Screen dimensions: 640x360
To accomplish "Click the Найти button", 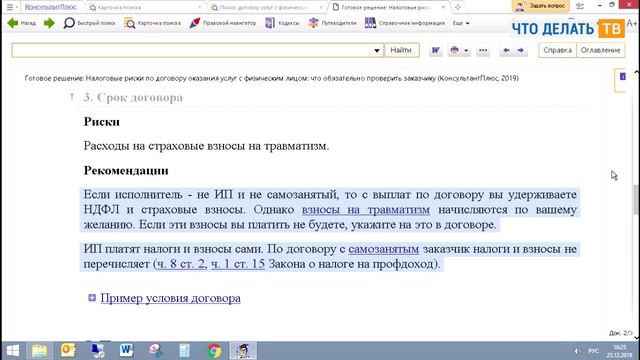I will tap(401, 50).
